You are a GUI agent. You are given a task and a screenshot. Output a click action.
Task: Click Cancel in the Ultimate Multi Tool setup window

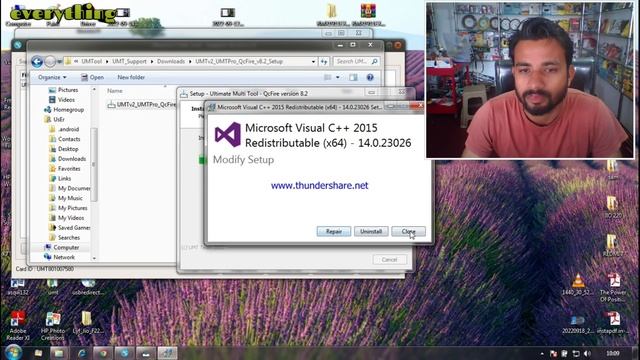[x=389, y=260]
